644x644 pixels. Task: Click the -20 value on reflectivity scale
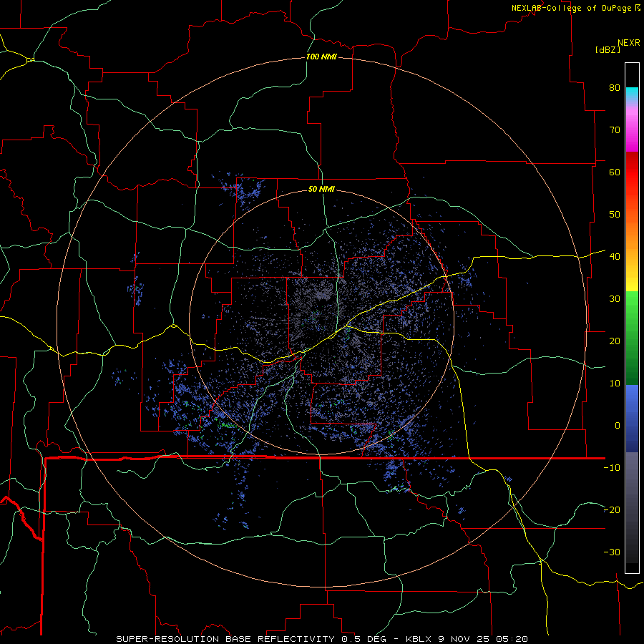pos(612,509)
